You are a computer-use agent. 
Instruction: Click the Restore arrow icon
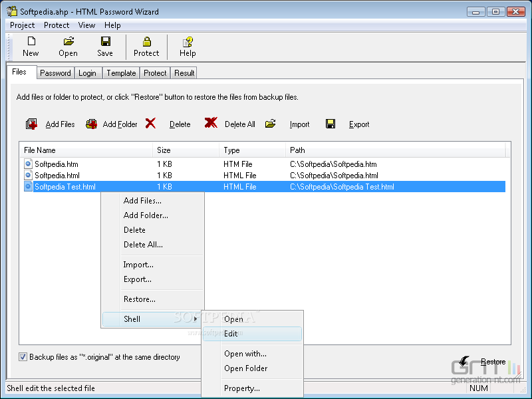pos(464,361)
